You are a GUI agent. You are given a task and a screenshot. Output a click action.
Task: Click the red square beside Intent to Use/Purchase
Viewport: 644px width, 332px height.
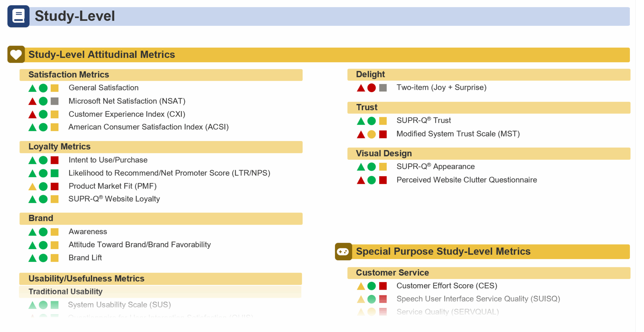[55, 160]
